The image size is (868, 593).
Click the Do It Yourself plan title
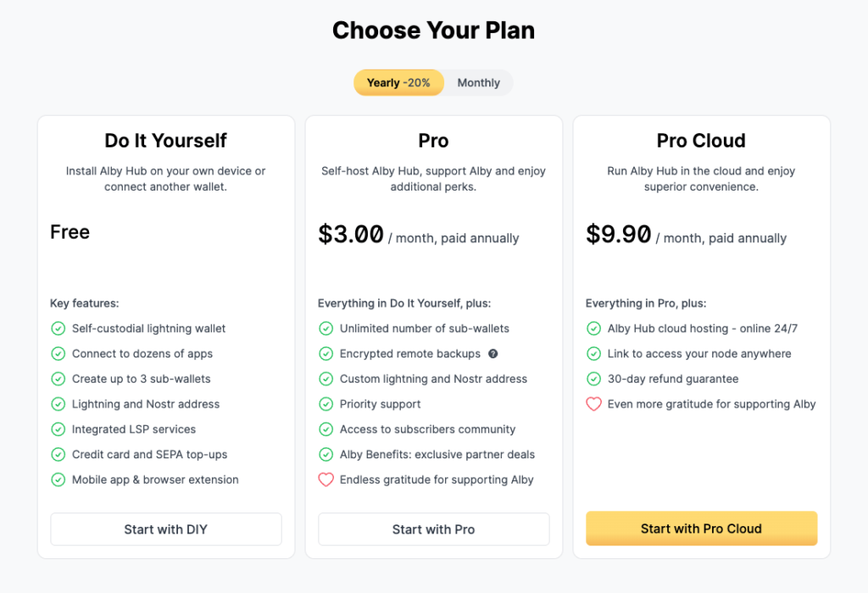tap(165, 141)
